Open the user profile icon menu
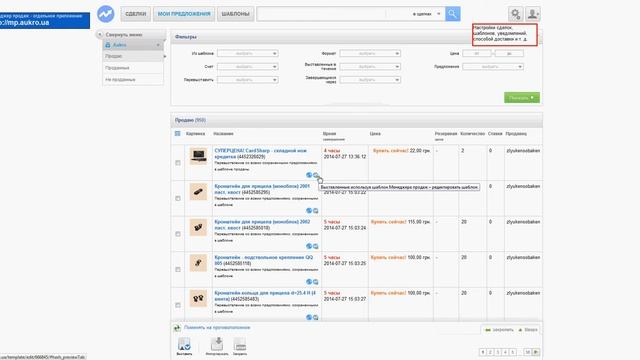The image size is (640, 360). click(533, 14)
